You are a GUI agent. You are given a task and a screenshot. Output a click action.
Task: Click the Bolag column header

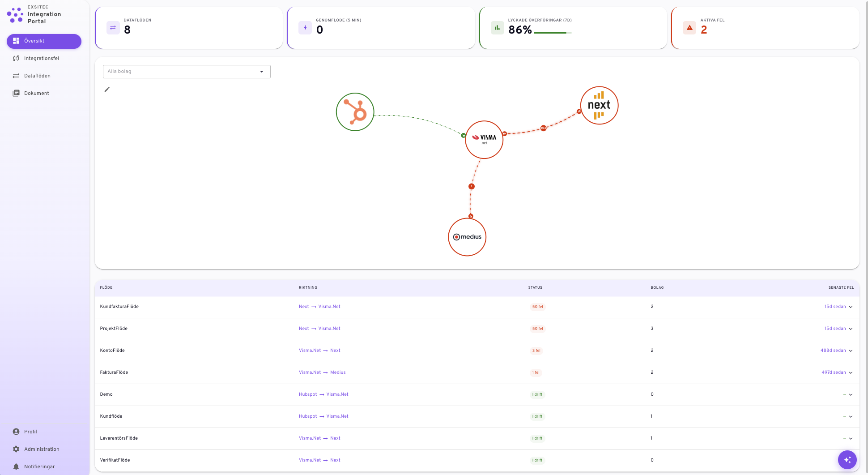coord(657,288)
